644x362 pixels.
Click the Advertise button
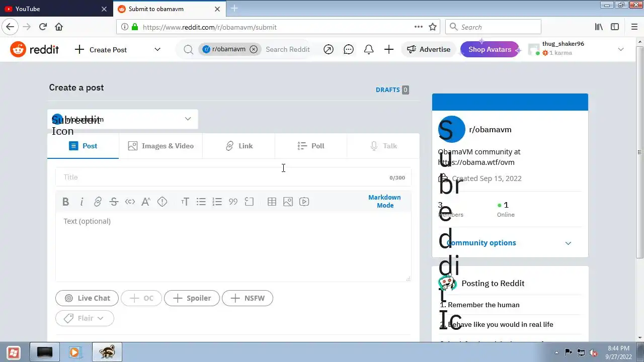[x=429, y=49]
